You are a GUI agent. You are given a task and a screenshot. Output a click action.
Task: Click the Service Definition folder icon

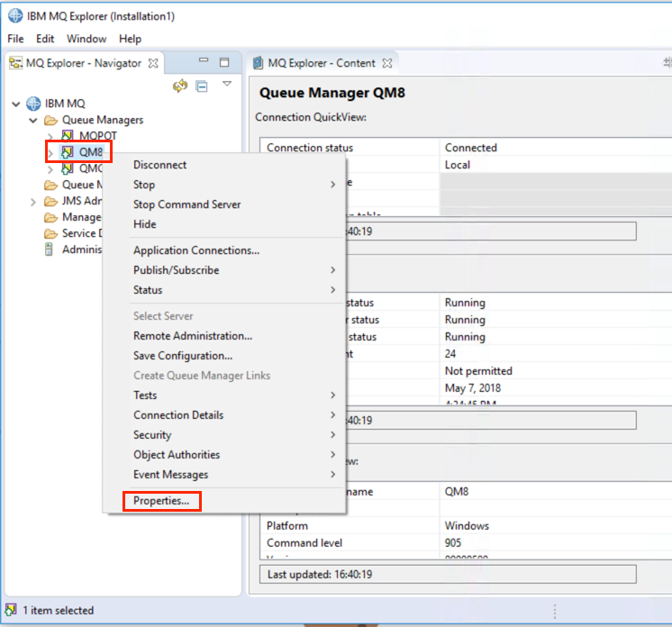pyautogui.click(x=50, y=234)
